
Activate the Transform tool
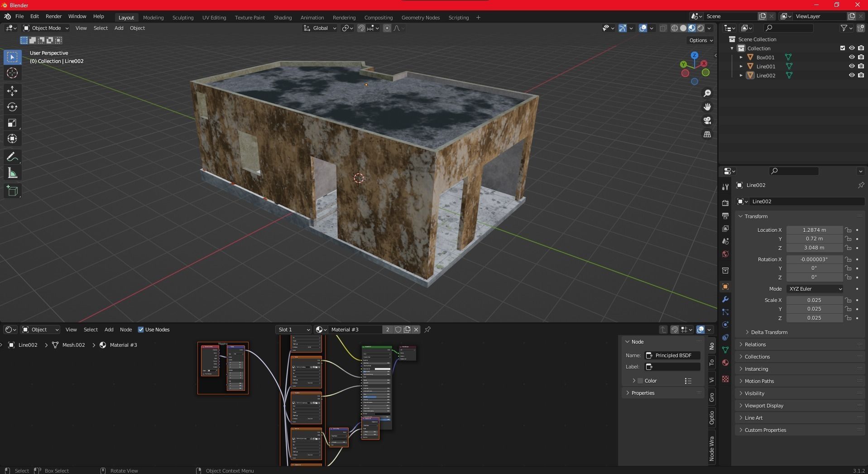pos(12,139)
